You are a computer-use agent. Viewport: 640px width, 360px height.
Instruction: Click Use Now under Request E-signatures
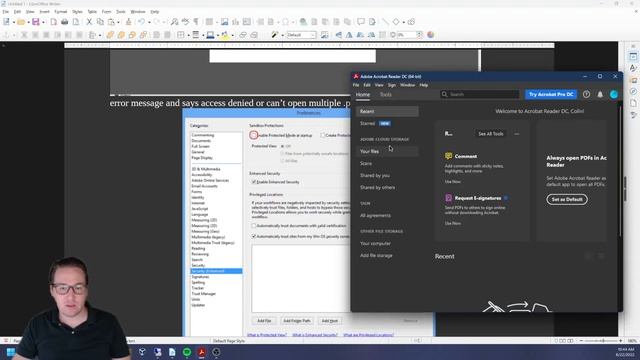(x=453, y=223)
